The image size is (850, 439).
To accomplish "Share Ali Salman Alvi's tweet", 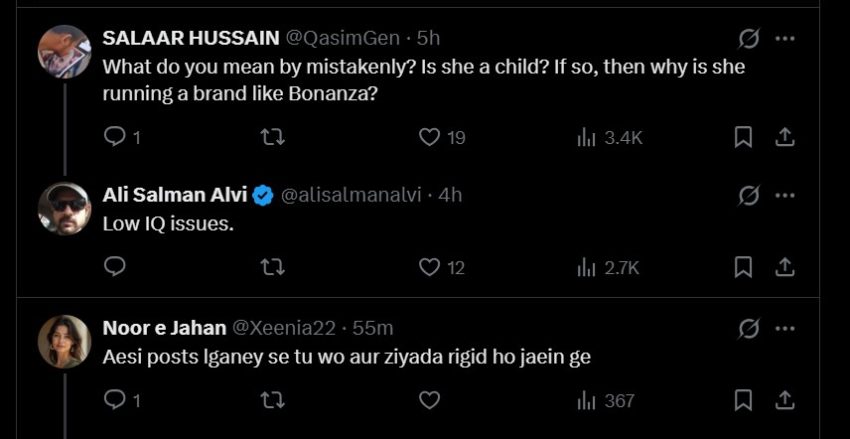I will (786, 267).
